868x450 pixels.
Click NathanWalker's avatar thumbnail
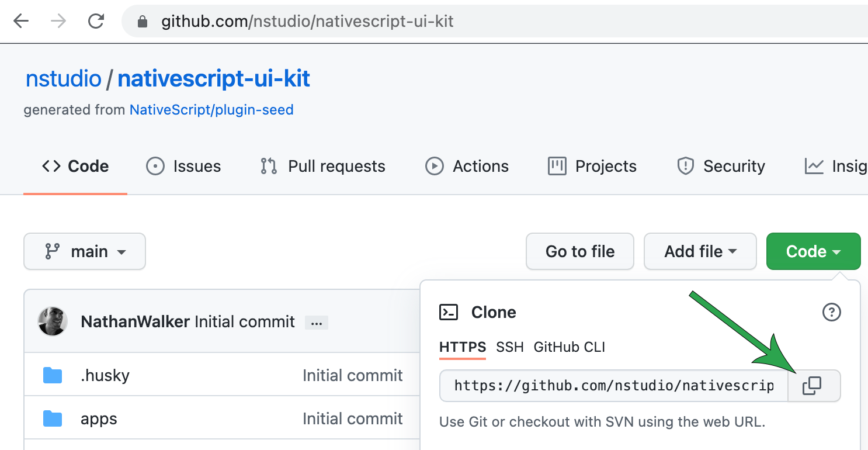53,321
